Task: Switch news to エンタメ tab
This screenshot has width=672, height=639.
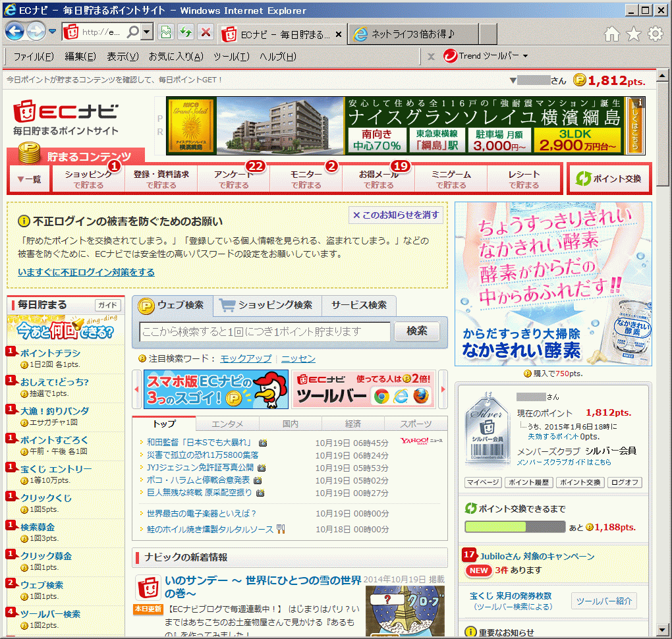Action: click(x=227, y=424)
